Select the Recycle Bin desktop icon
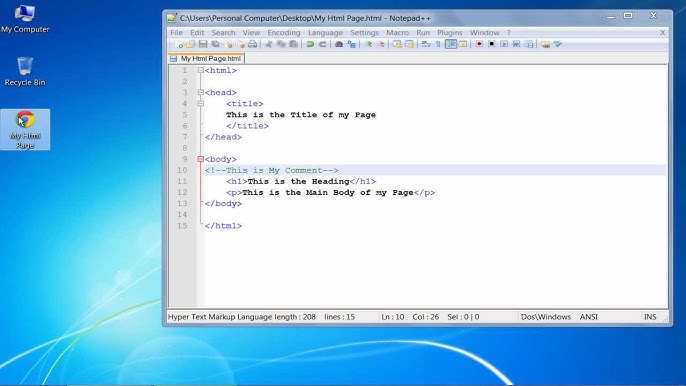 point(25,71)
